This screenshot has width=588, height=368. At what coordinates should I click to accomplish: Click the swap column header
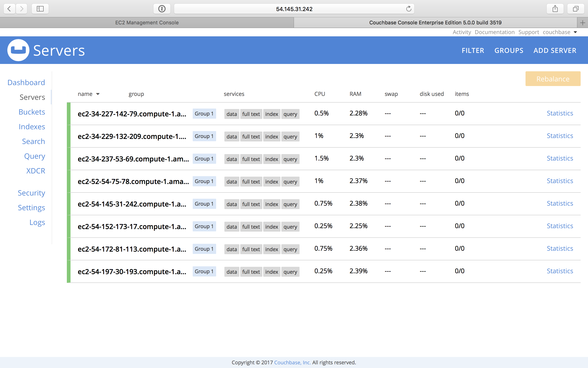(x=391, y=94)
